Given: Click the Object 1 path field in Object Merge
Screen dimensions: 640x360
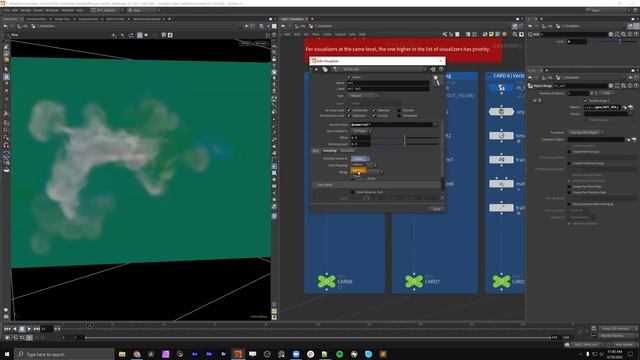Looking at the screenshot, I should click(x=602, y=107).
